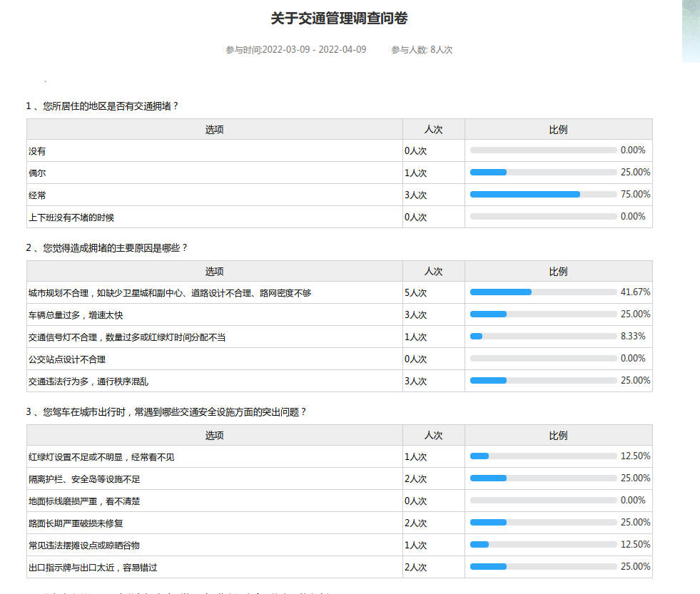Screen dimensions: 700x594
Task: Click the progress bar for 偶尔 row
Action: pyautogui.click(x=543, y=173)
